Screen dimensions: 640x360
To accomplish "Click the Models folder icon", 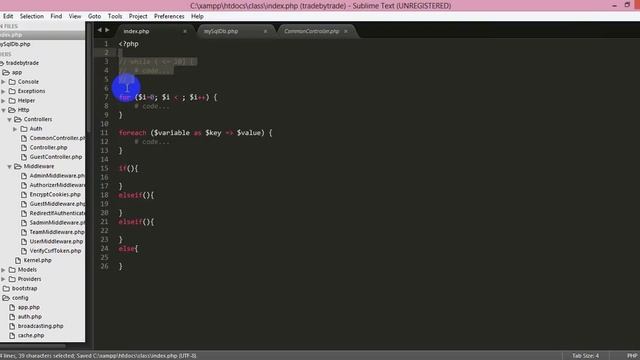I will click(x=12, y=269).
